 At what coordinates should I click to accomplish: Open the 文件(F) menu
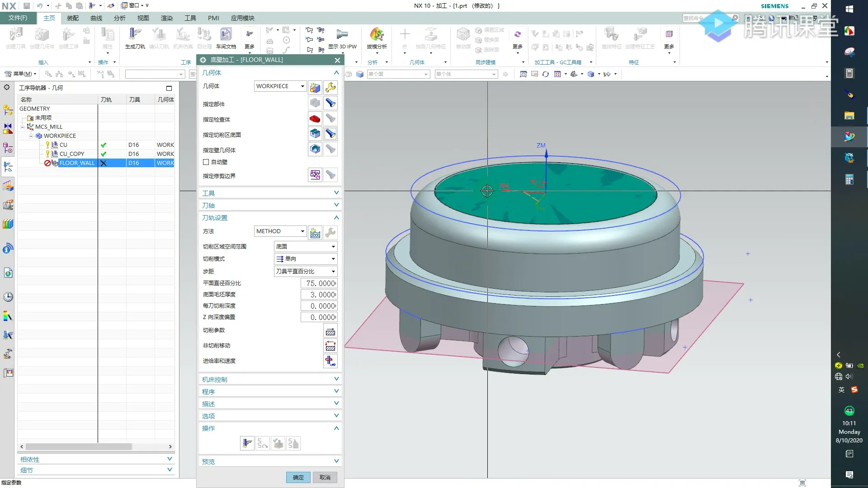click(x=18, y=18)
